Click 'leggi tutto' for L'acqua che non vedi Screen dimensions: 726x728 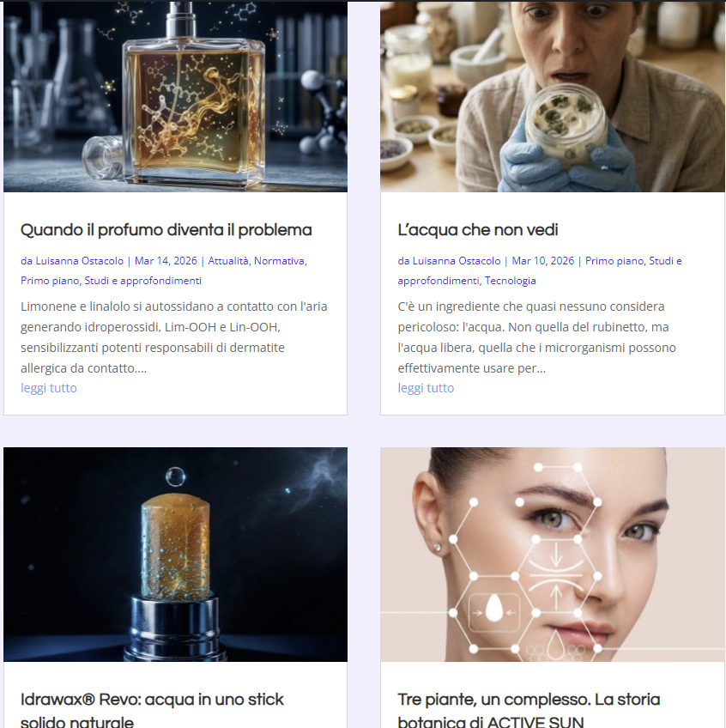[426, 388]
